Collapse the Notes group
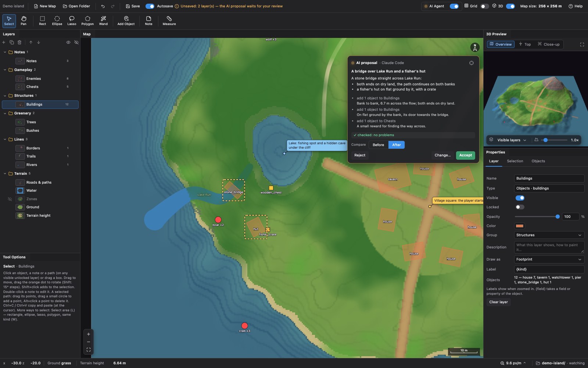Viewport: 588px width, 368px height. point(5,52)
